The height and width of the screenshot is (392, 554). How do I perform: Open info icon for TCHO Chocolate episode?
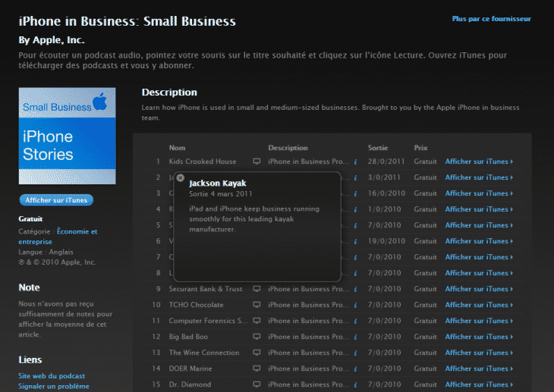point(355,305)
